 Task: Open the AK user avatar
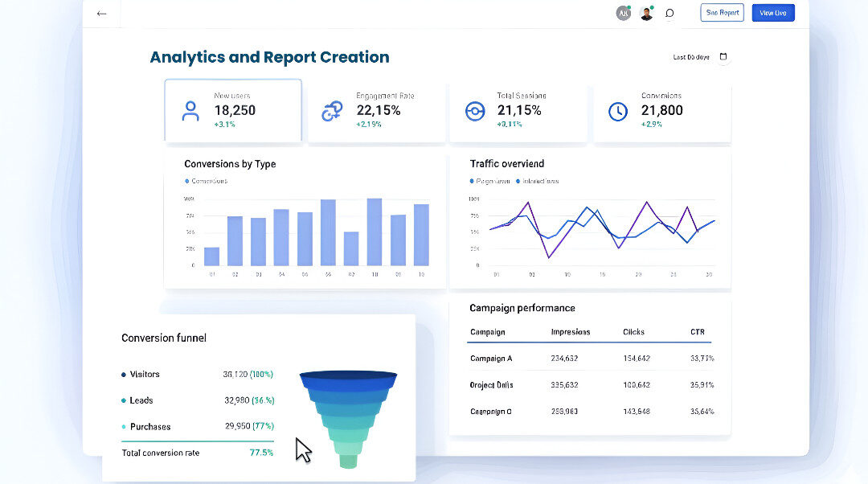click(x=623, y=13)
